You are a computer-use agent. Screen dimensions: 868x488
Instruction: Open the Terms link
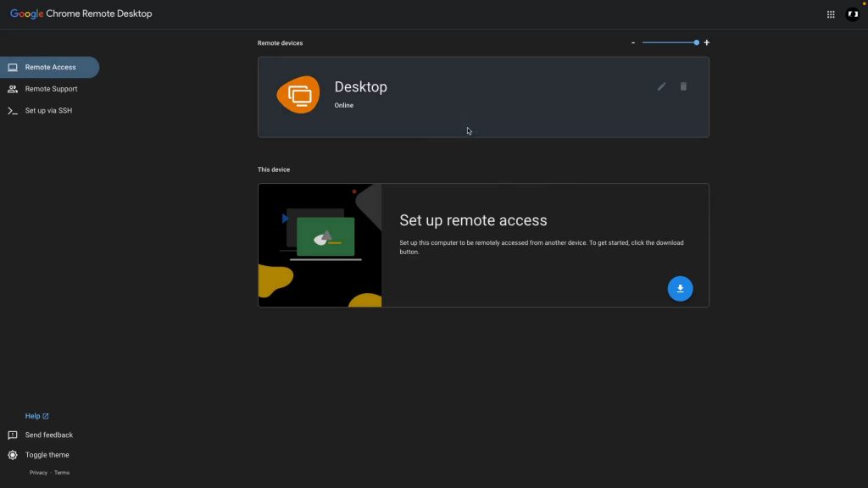pos(62,473)
